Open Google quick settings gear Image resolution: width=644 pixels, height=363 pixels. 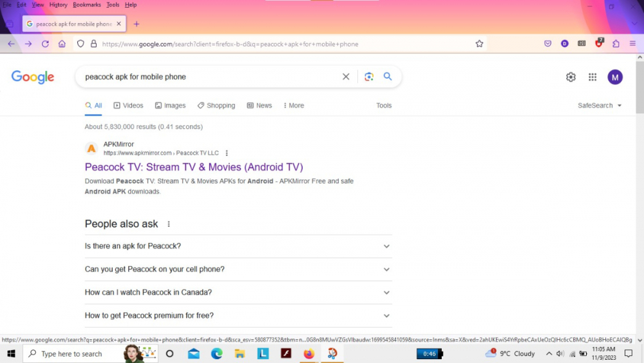pos(571,77)
